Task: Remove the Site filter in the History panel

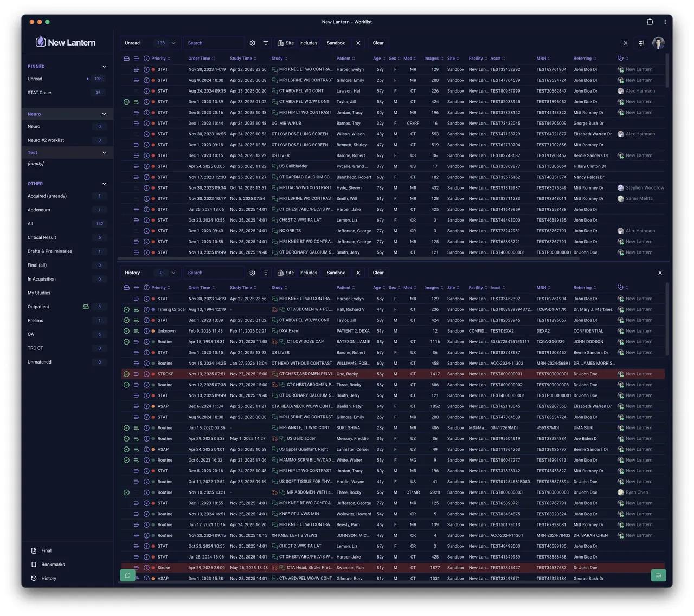Action: pos(358,273)
